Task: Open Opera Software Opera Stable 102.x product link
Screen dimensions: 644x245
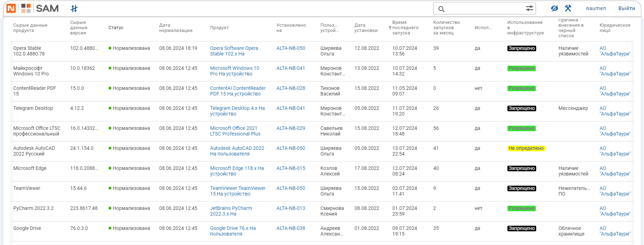Action: click(234, 51)
